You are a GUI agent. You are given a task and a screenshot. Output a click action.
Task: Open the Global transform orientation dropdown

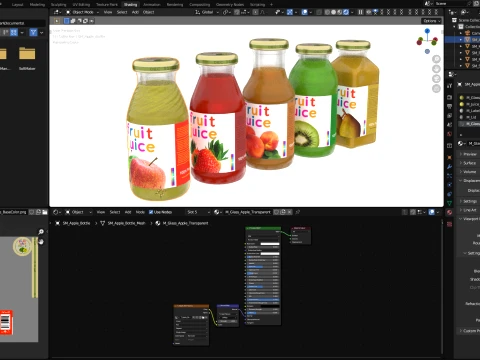pos(207,12)
